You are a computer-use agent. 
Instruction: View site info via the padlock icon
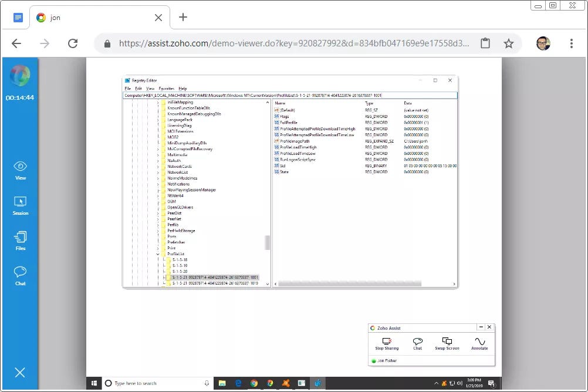click(x=107, y=44)
